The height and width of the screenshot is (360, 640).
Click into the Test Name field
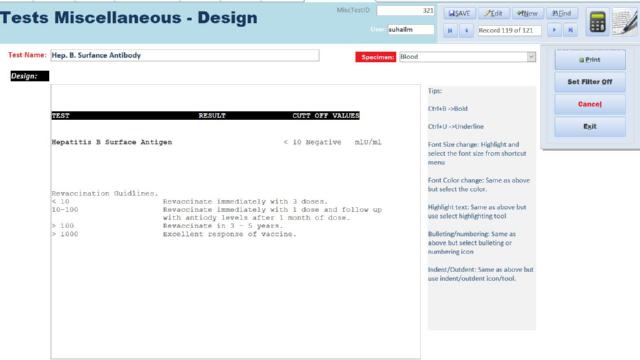pos(185,56)
